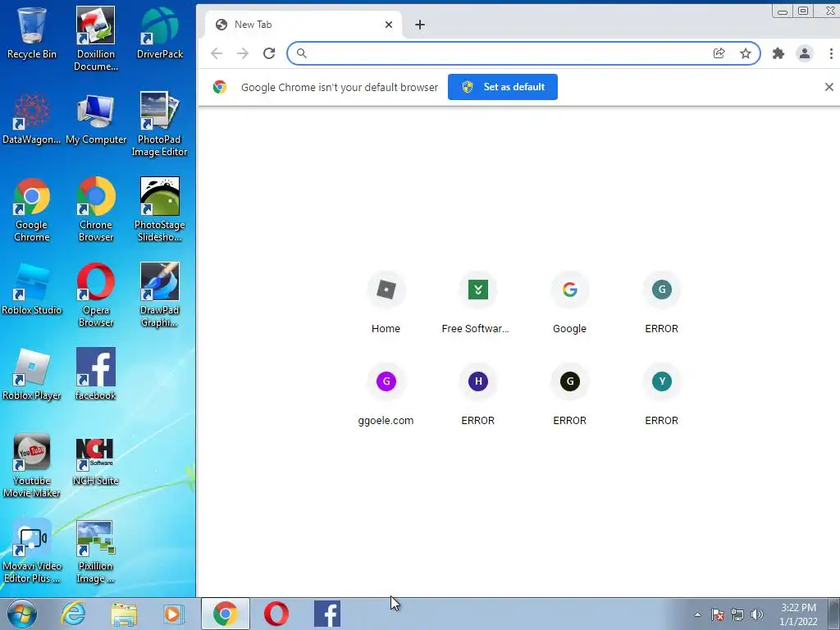Image resolution: width=840 pixels, height=630 pixels.
Task: Open Roblox Studio desktop shortcut
Action: pyautogui.click(x=32, y=290)
